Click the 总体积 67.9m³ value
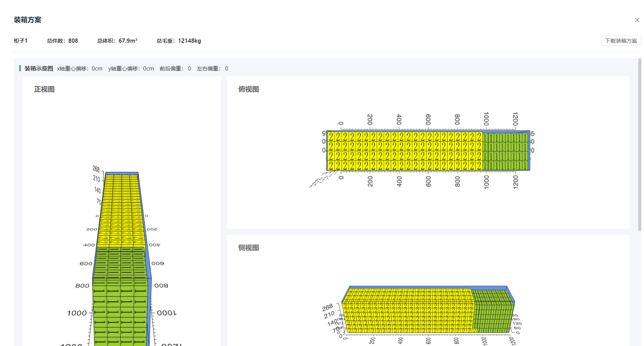This screenshot has width=644, height=346. click(117, 41)
